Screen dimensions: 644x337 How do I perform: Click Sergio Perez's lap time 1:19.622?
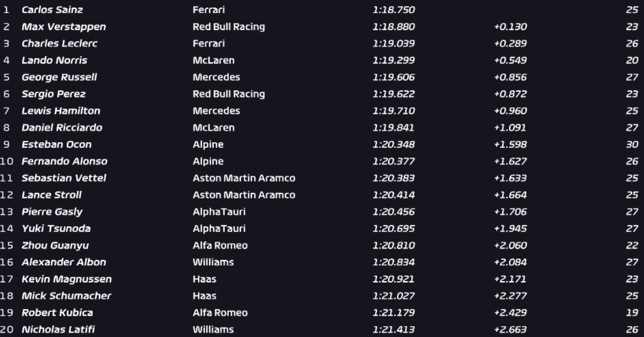(393, 94)
